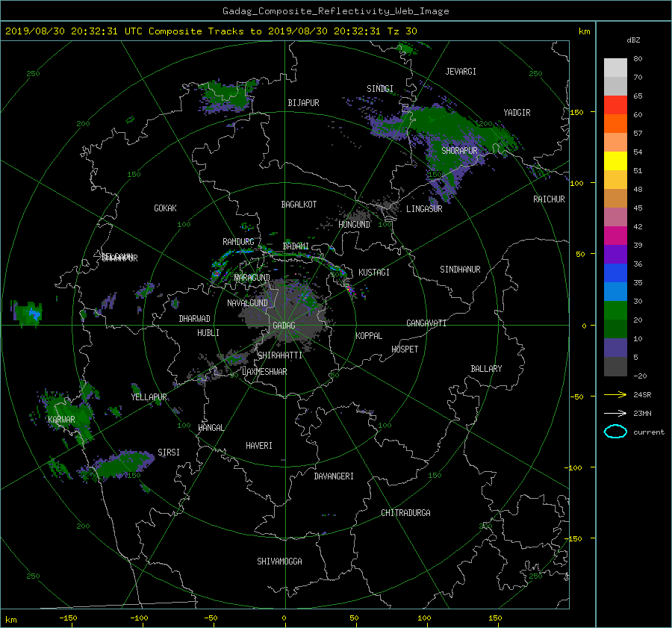Select the NAVALGUND label
Screen dimensions: 672x628
coord(247,303)
